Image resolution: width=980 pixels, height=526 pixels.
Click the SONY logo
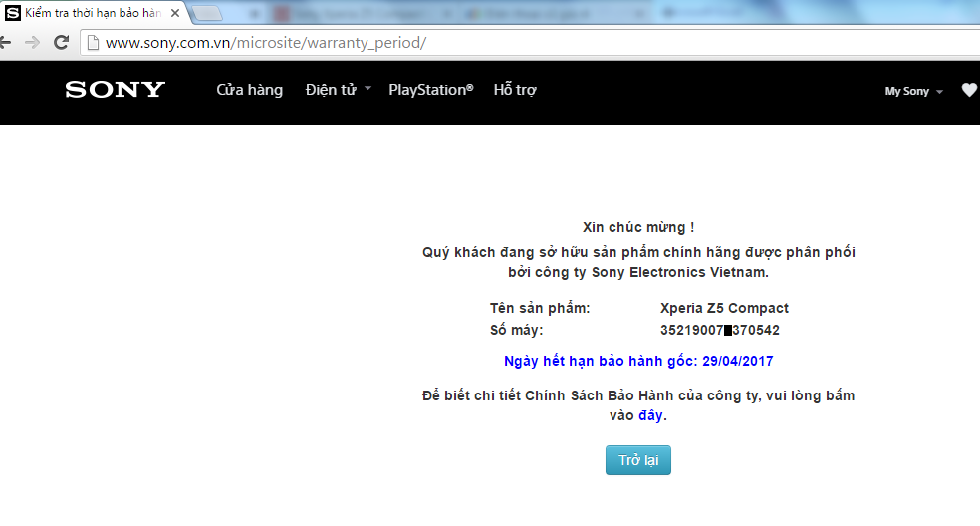pyautogui.click(x=115, y=90)
